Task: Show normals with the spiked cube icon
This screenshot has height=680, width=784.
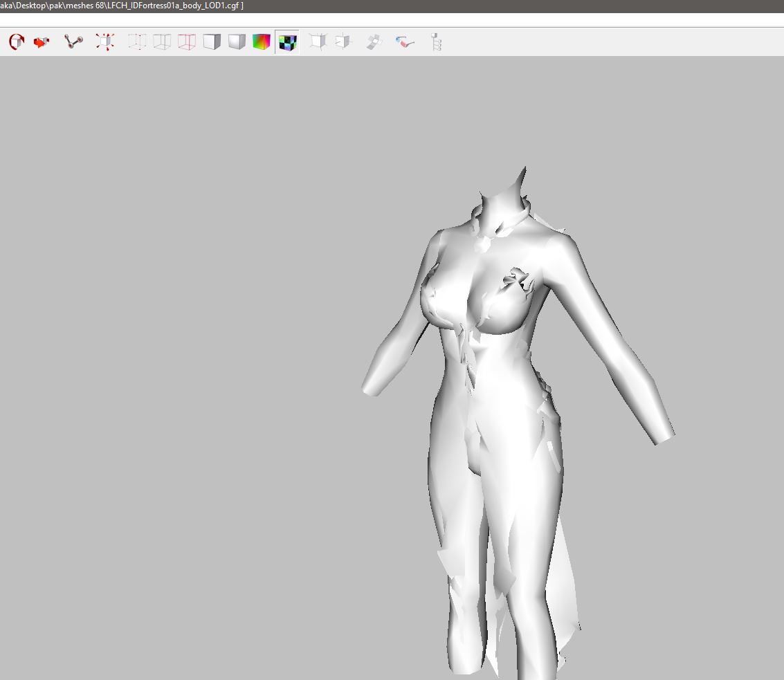Action: point(318,42)
